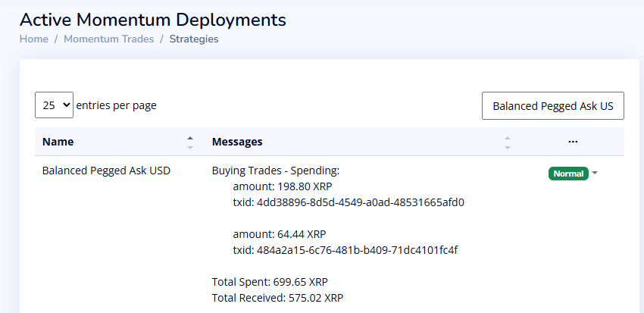This screenshot has width=644, height=313.
Task: Select the Strategies breadcrumb item
Action: (194, 39)
